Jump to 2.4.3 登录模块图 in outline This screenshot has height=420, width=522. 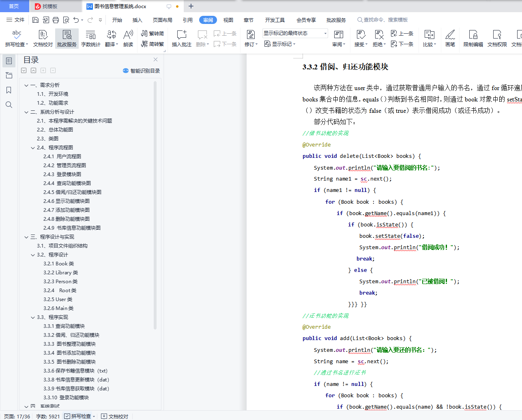point(62,174)
